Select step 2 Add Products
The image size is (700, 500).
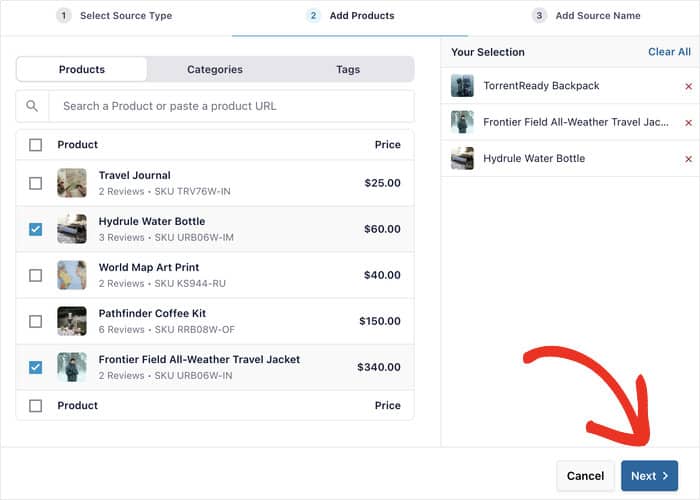tap(350, 16)
